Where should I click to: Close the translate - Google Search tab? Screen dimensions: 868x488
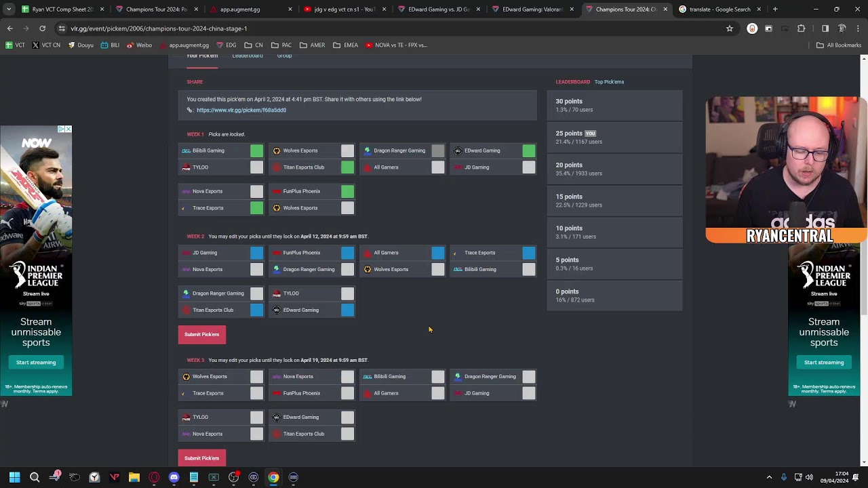[758, 9]
